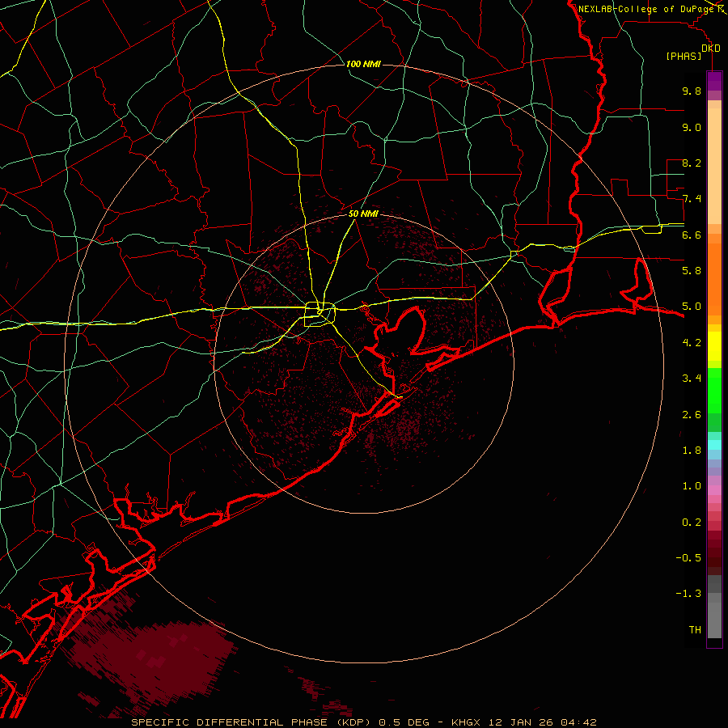Click the 5.8 legend value

pyautogui.click(x=692, y=271)
